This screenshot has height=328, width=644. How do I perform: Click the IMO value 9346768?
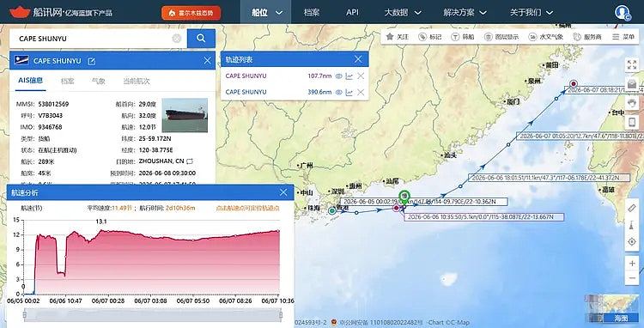(x=50, y=127)
